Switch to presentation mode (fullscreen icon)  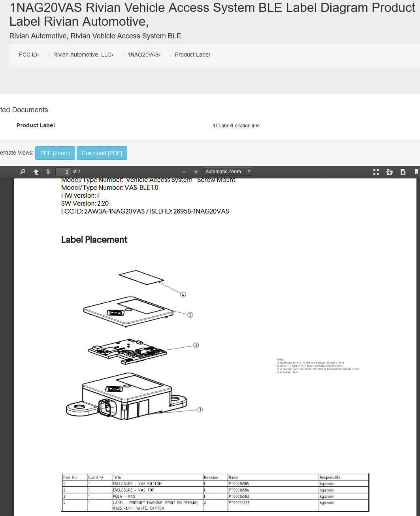[376, 172]
